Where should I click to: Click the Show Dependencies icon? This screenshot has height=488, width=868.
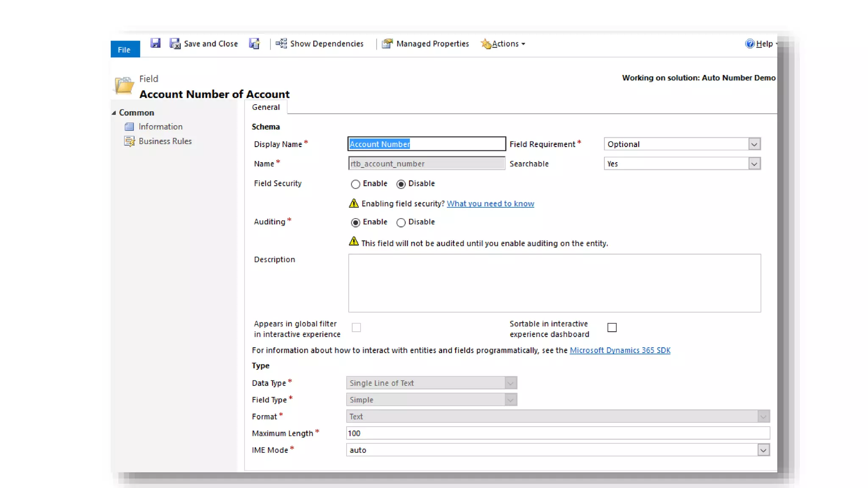pyautogui.click(x=281, y=44)
